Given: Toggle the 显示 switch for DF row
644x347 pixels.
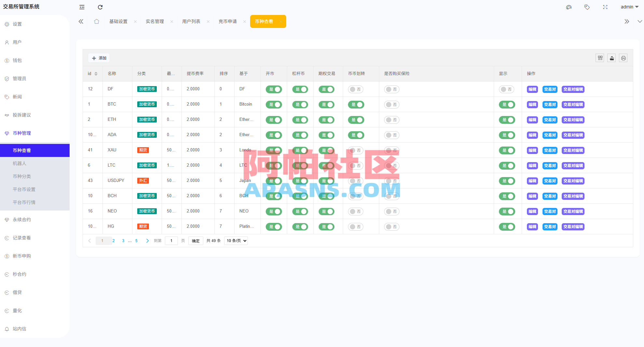Looking at the screenshot, I should 506,89.
